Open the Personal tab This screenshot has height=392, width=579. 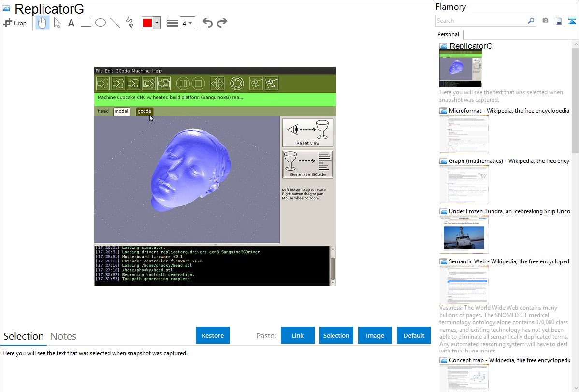click(449, 34)
